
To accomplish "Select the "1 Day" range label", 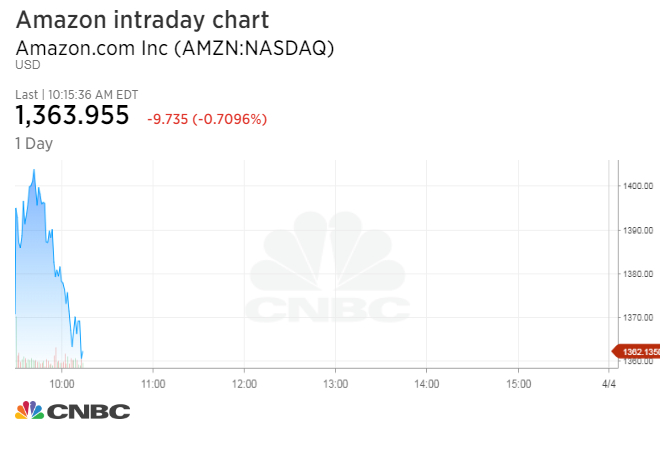I will point(34,143).
